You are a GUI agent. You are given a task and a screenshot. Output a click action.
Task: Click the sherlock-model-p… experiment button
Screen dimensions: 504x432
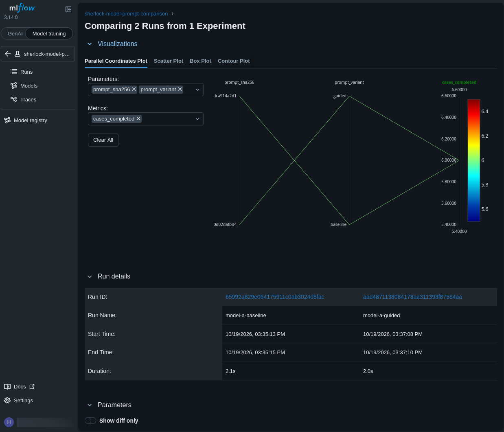coord(38,54)
